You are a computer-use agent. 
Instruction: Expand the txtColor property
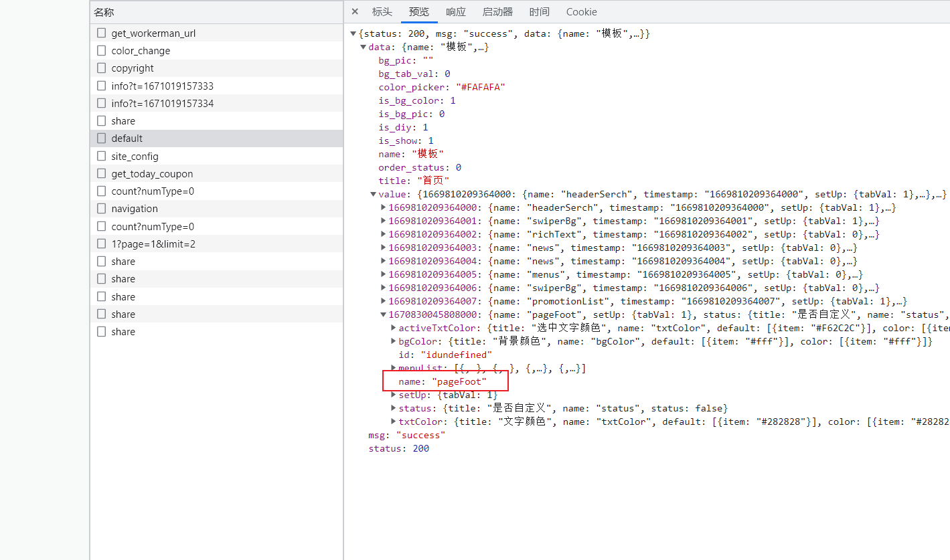[x=394, y=422]
